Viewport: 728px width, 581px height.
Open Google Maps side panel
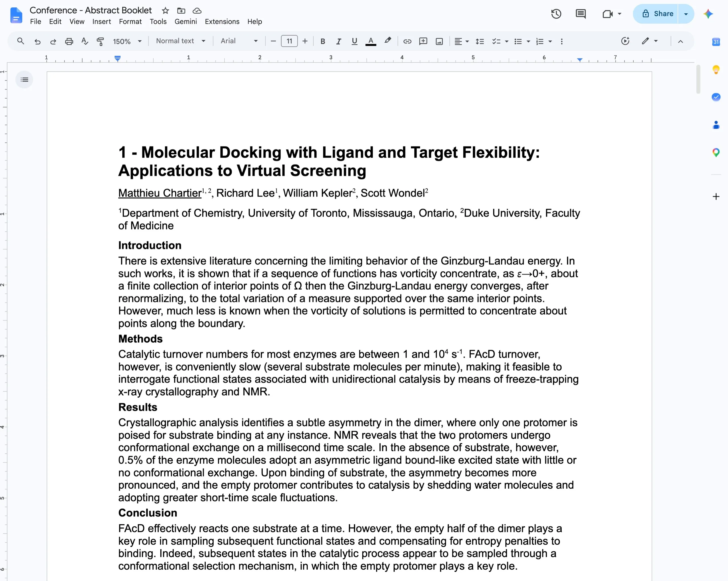tap(716, 153)
